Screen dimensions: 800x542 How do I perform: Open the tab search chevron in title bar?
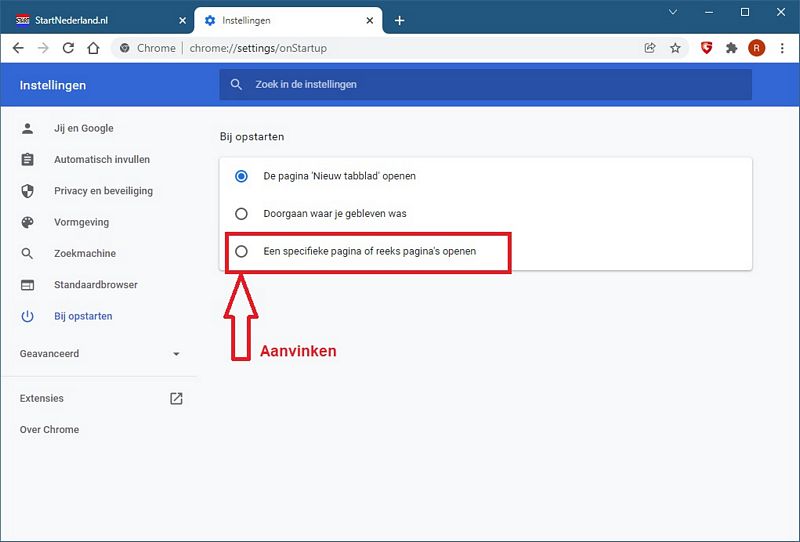(673, 12)
